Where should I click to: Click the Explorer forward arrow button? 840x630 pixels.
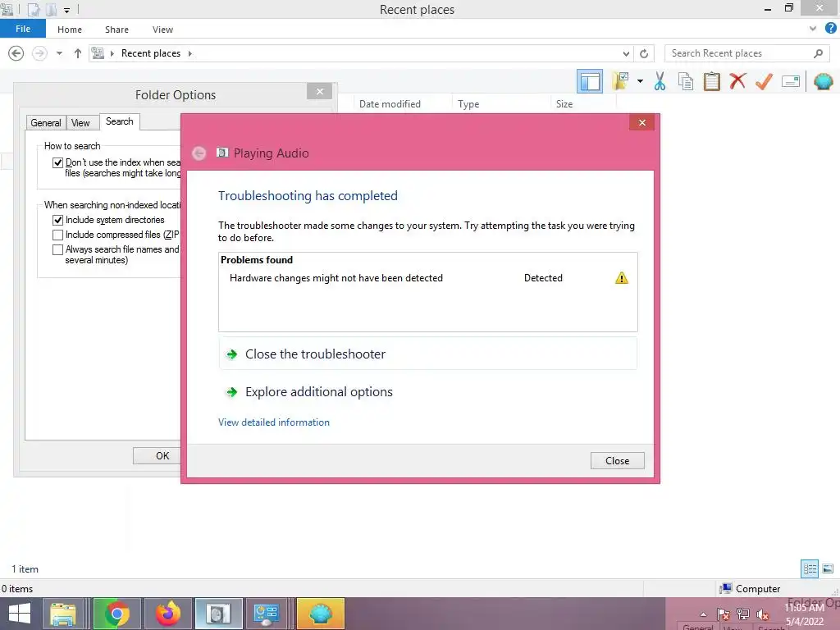coord(39,53)
